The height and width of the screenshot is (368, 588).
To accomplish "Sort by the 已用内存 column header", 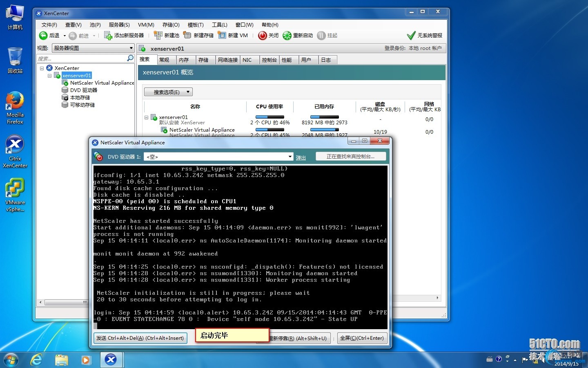I will coord(324,107).
